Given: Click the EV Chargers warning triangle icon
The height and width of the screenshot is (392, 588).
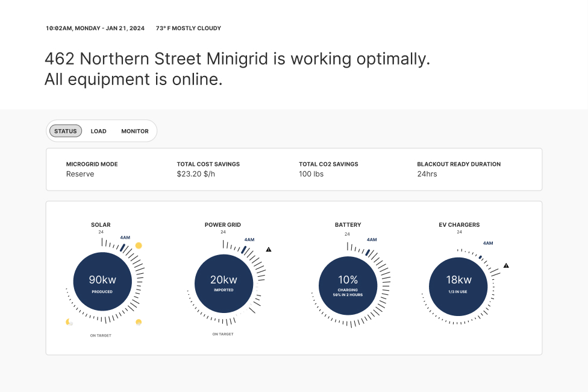Looking at the screenshot, I should (506, 265).
